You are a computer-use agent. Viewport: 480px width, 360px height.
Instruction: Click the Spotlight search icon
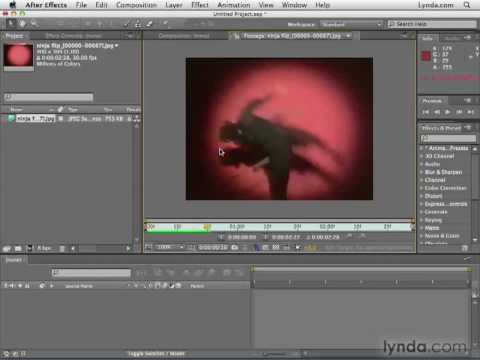point(467,5)
